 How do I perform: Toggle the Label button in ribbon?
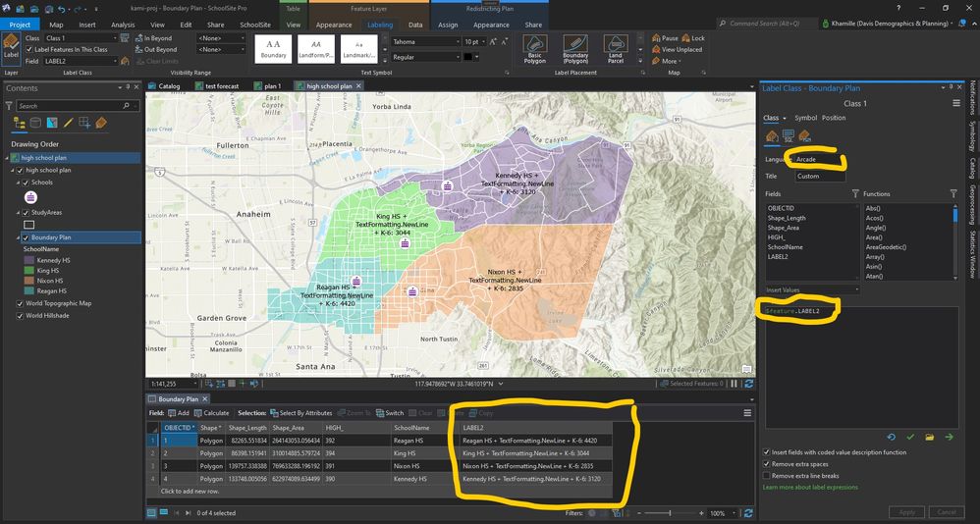11,46
